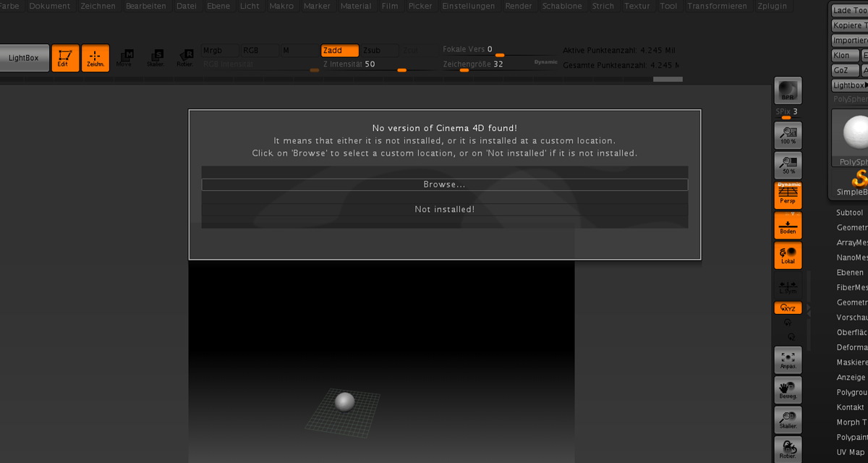Screen dimensions: 868x463
Task: Click the GoZ button
Action: click(x=845, y=70)
